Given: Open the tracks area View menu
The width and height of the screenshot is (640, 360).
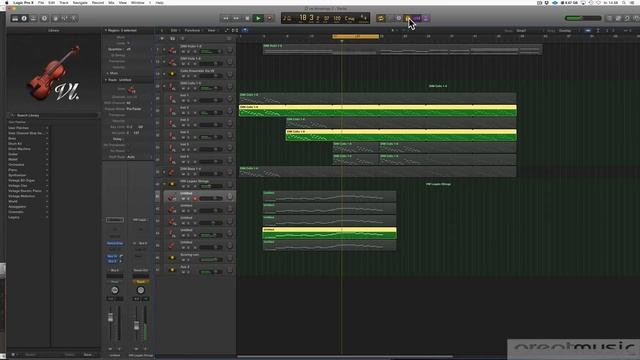Looking at the screenshot, I should click(212, 30).
